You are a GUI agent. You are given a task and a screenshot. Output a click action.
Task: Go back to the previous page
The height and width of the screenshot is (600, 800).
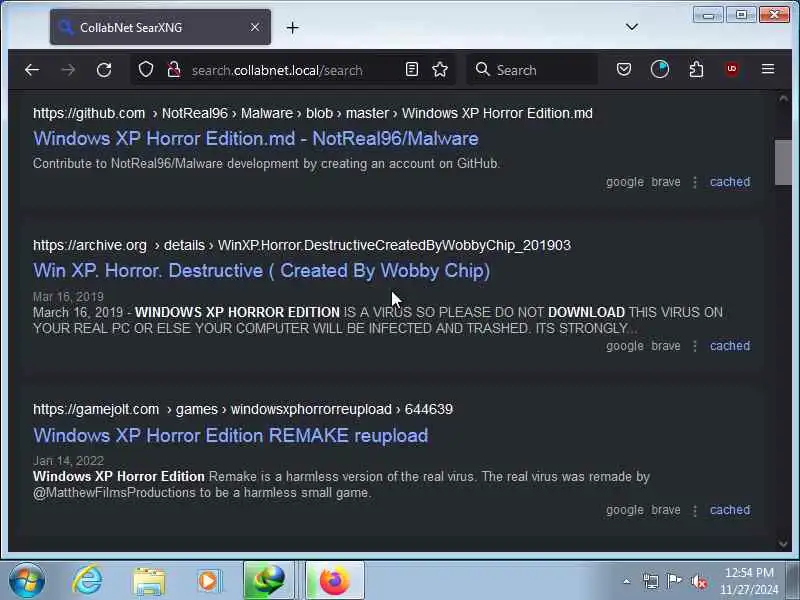point(32,70)
